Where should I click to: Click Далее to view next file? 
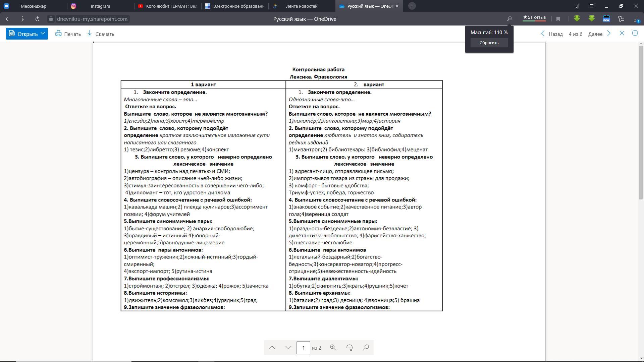tap(599, 34)
